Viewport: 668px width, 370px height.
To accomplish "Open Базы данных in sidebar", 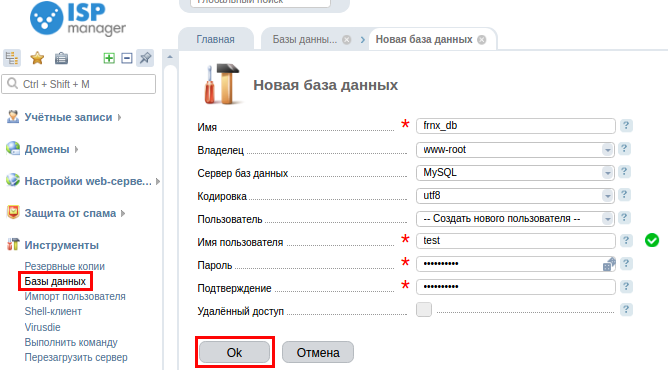I will [x=55, y=281].
